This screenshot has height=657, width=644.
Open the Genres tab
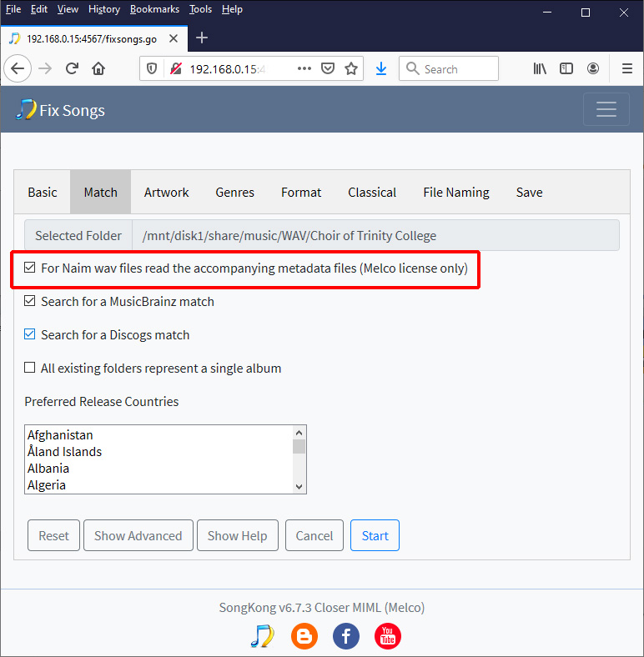tap(234, 193)
